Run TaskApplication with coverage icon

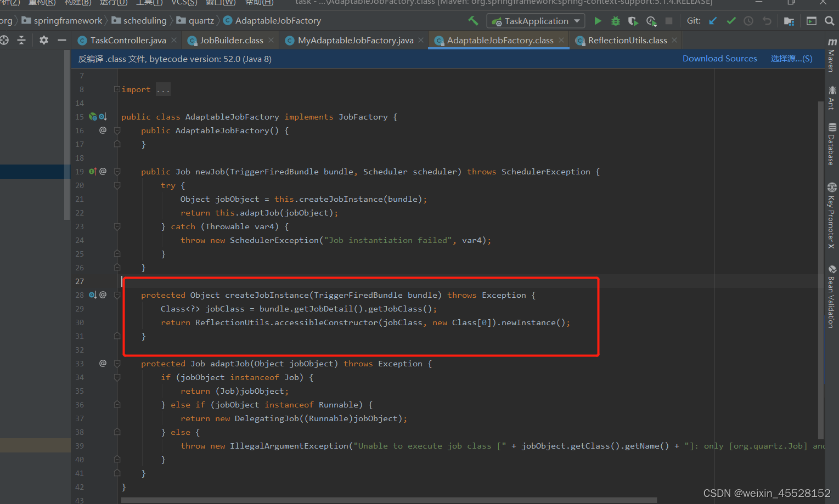[x=633, y=21]
